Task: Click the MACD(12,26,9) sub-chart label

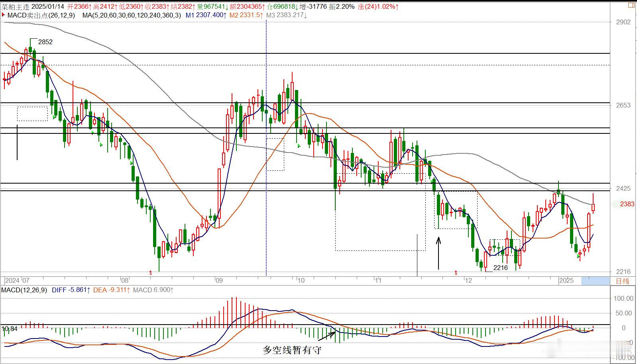Action: click(24, 290)
